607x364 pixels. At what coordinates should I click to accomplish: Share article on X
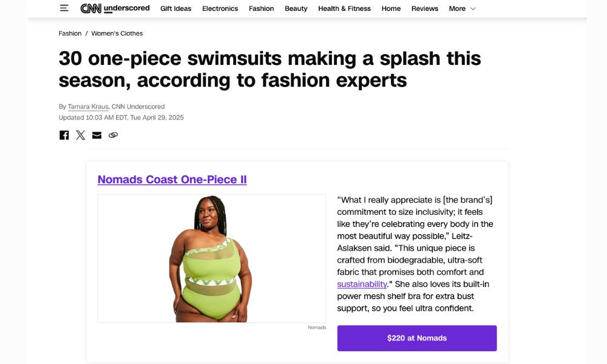point(81,135)
